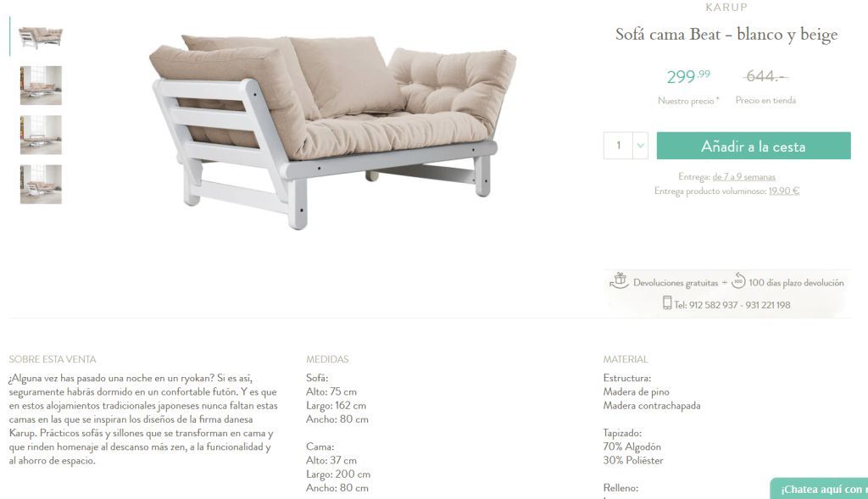Viewport: 868px width, 499px height.
Task: Select the first sofa thumbnail
Action: 41,36
